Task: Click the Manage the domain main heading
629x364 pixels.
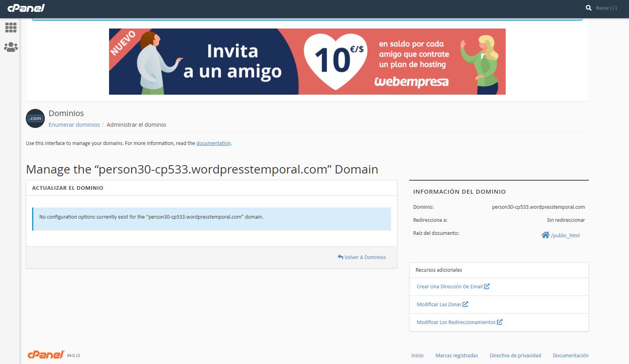Action: 202,170
